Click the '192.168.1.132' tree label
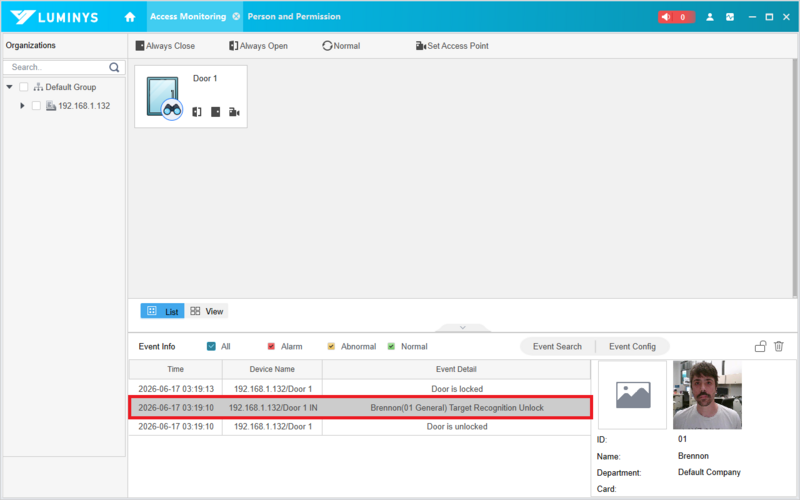800x500 pixels. pyautogui.click(x=84, y=106)
